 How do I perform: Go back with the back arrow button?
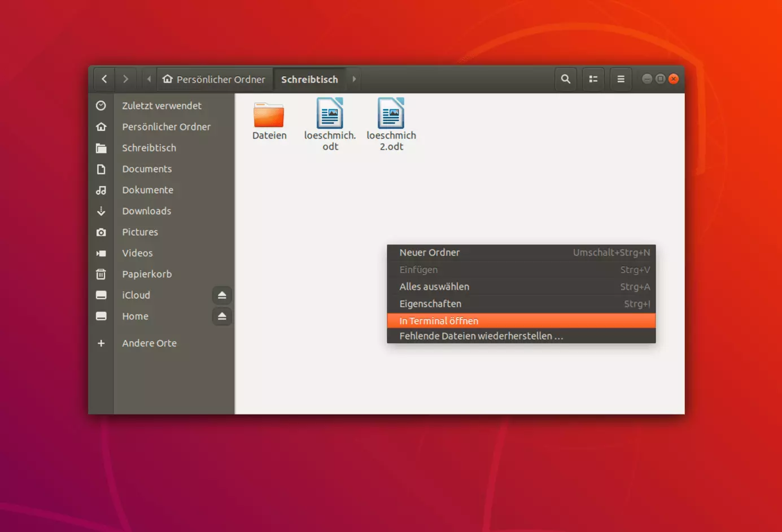coord(104,79)
